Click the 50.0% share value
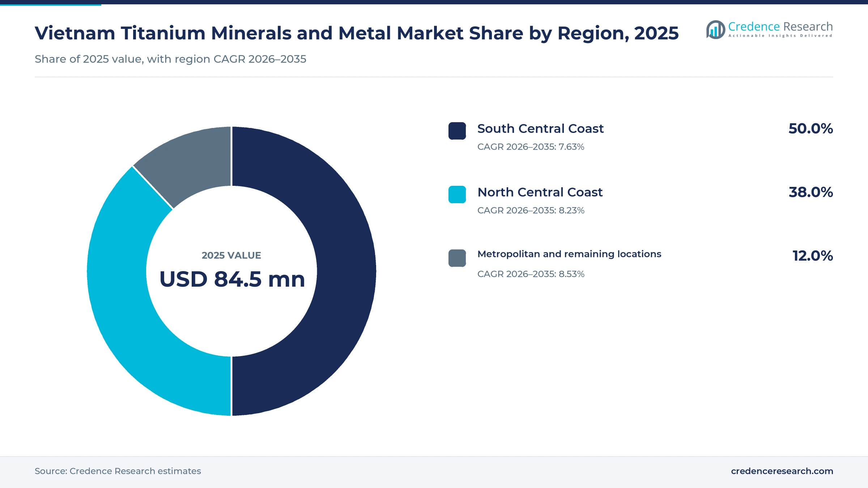This screenshot has width=868, height=488. (x=810, y=129)
